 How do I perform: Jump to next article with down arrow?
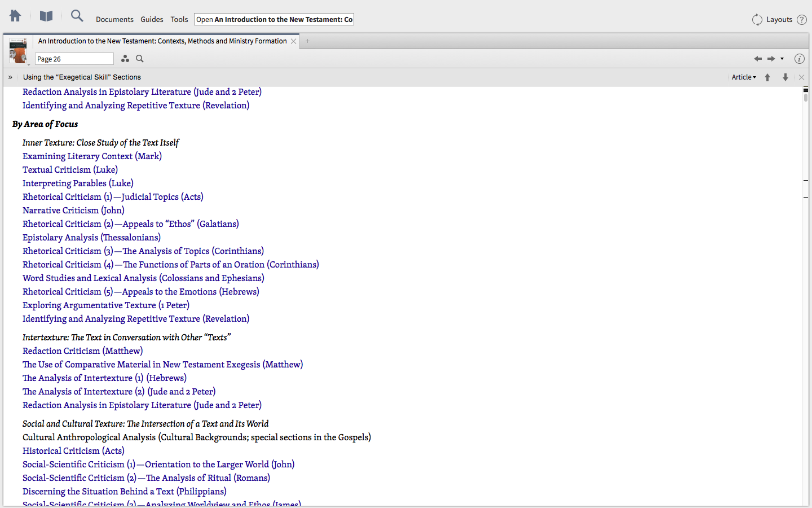coord(785,77)
